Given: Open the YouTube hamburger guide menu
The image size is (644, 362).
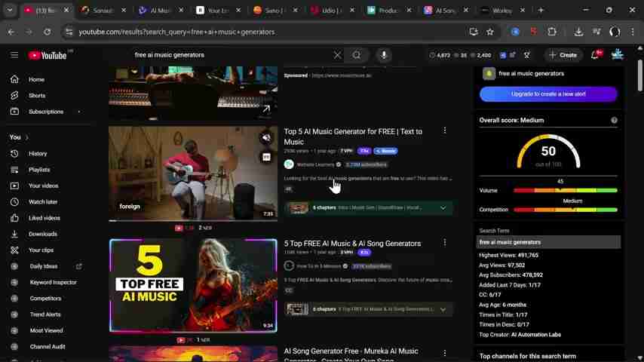Looking at the screenshot, I should tap(14, 55).
